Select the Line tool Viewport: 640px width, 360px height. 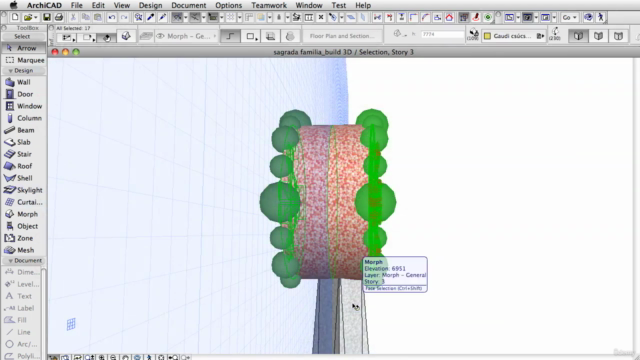click(21, 332)
